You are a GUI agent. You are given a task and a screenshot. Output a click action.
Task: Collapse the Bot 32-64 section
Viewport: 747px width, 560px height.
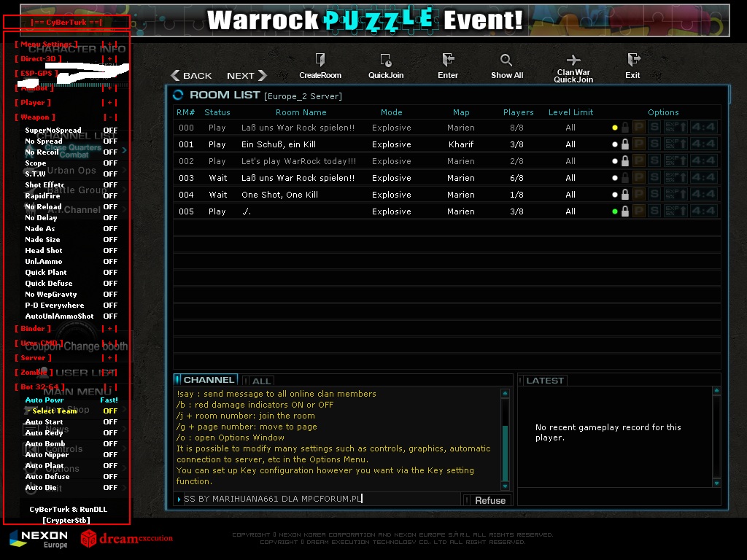(x=110, y=387)
